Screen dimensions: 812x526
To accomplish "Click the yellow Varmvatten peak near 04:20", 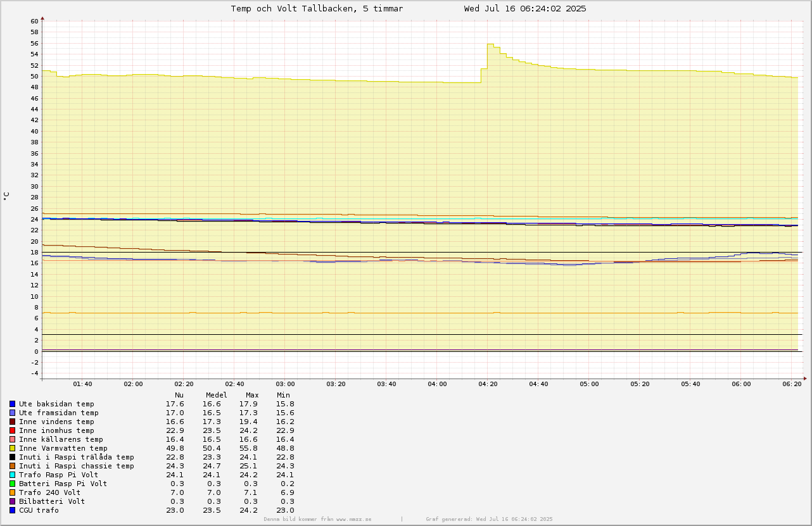I will click(x=491, y=44).
